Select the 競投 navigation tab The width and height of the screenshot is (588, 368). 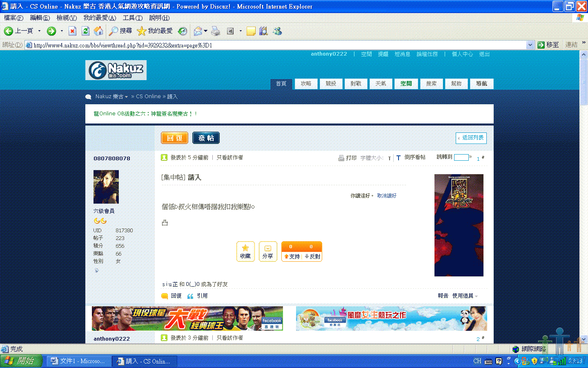tap(331, 84)
